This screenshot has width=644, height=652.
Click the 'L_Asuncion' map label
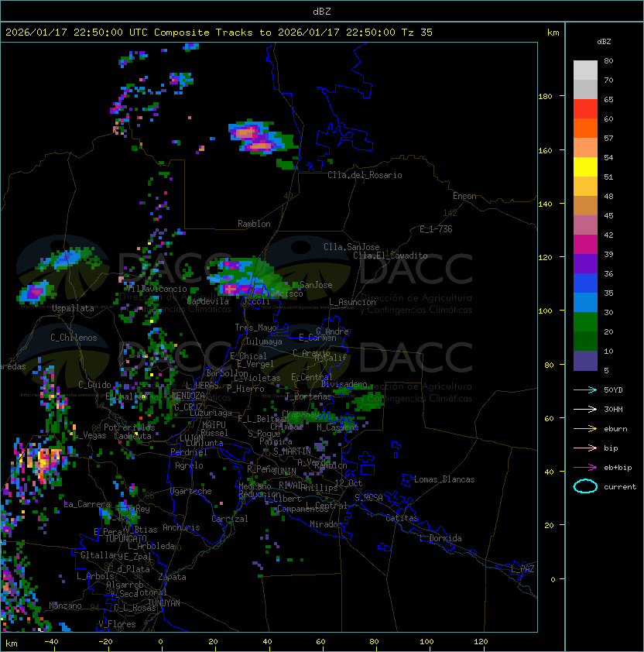coord(352,302)
